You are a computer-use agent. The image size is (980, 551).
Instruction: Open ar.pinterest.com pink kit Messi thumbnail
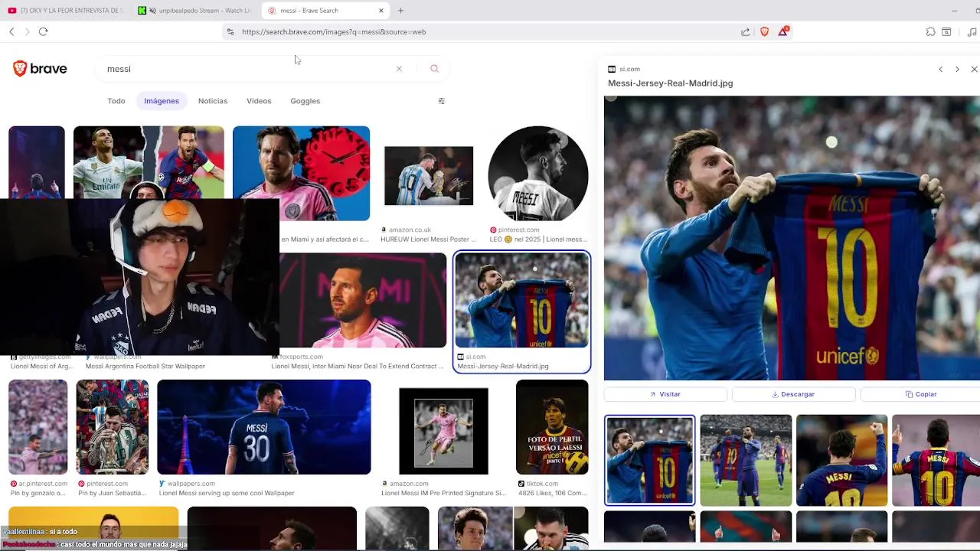[x=38, y=427]
